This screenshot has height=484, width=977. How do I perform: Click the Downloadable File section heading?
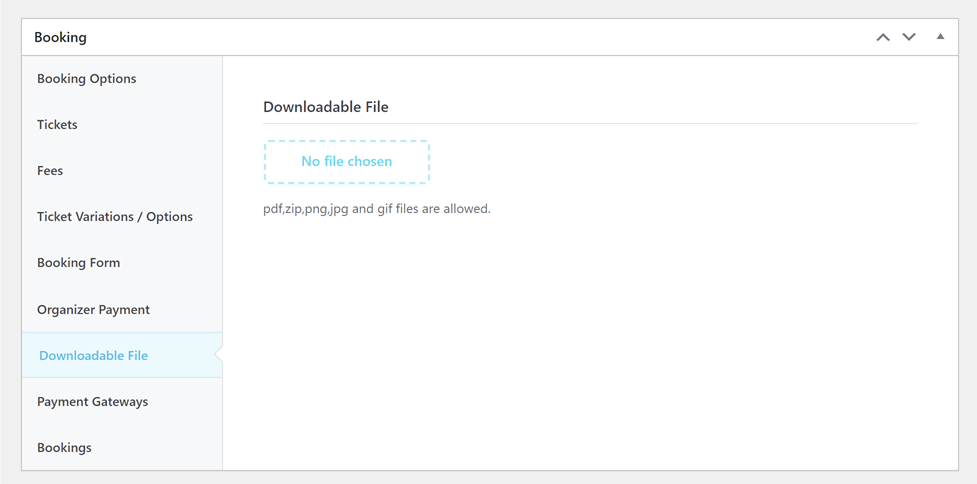pos(325,107)
